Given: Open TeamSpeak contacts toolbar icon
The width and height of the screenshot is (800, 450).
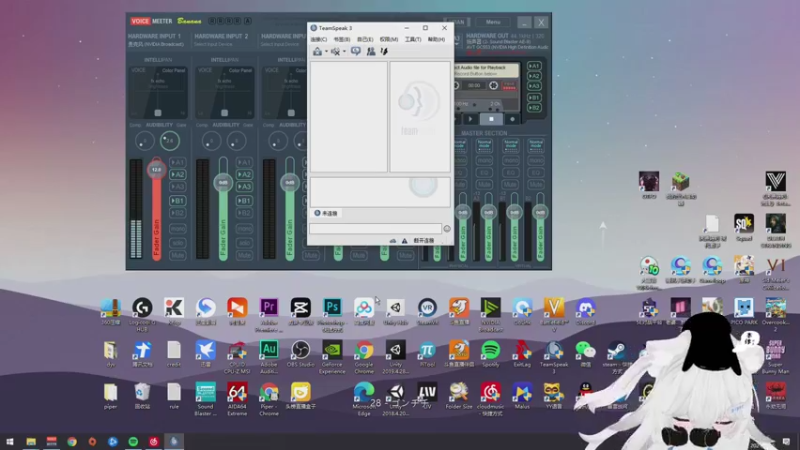Looking at the screenshot, I should pos(371,52).
